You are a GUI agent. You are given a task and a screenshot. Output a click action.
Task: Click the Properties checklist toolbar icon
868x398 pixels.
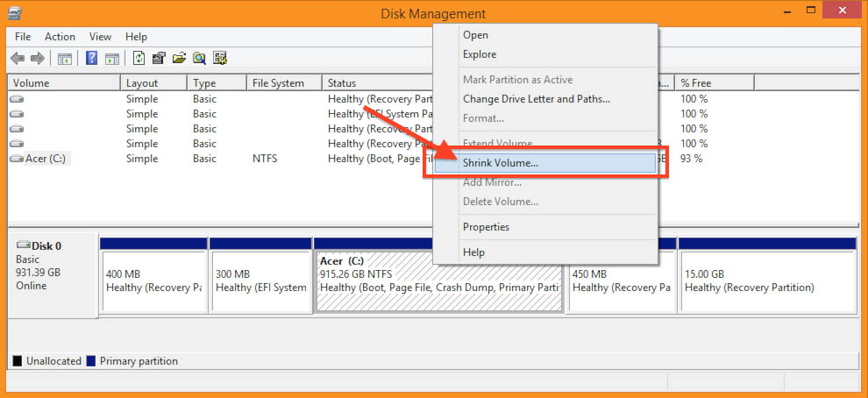tap(159, 58)
